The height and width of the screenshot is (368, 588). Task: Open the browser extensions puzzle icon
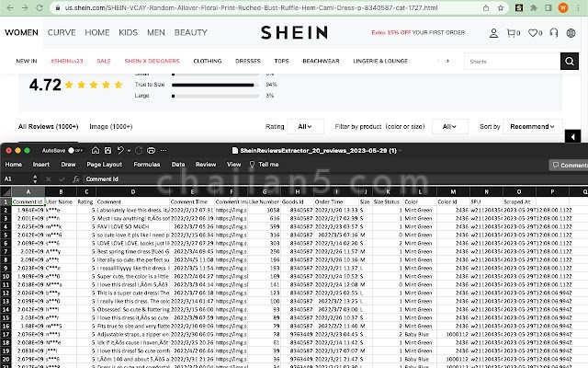(x=534, y=8)
